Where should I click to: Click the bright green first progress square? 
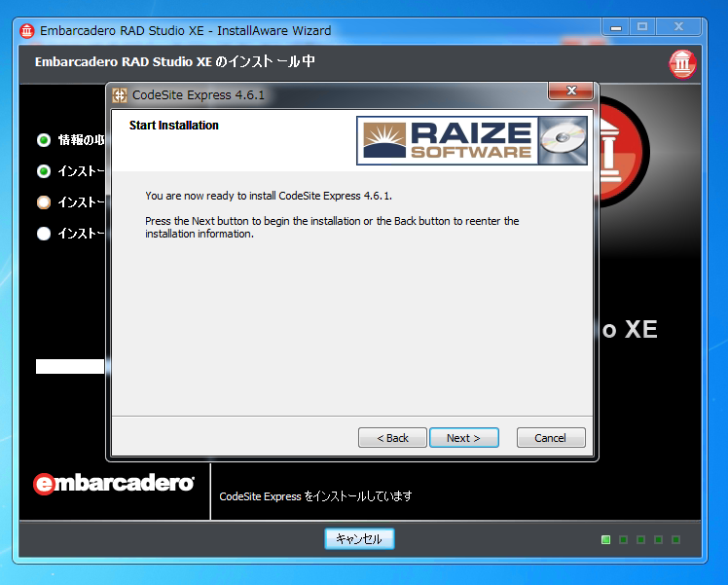coord(606,539)
